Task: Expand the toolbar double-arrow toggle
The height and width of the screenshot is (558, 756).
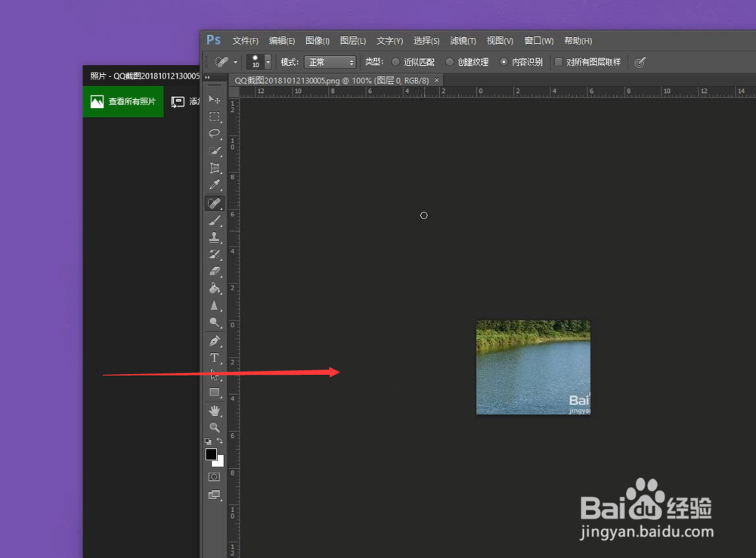Action: pos(207,77)
